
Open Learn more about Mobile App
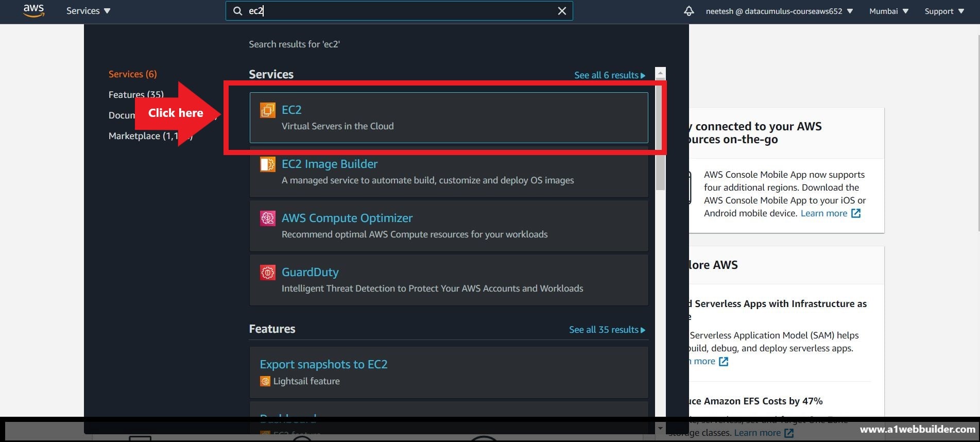824,213
